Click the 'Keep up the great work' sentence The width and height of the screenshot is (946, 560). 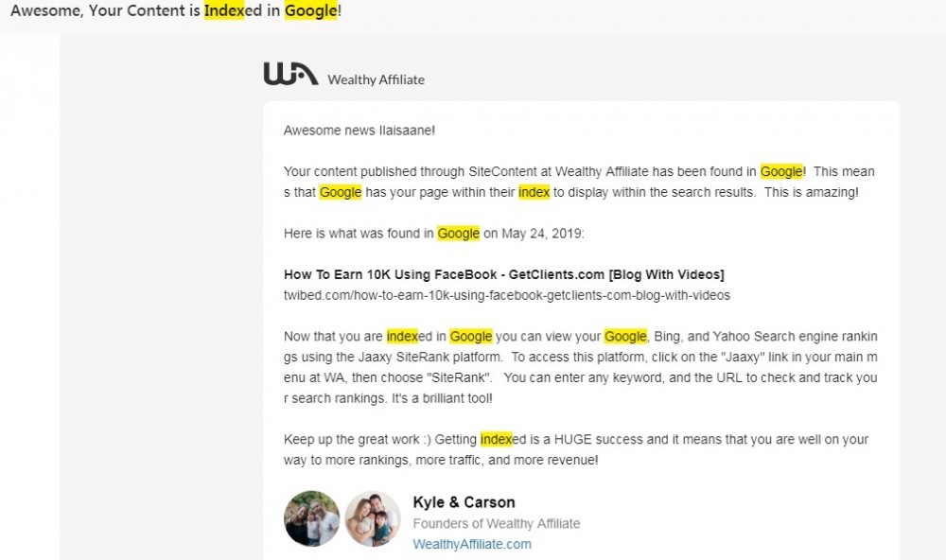click(575, 449)
